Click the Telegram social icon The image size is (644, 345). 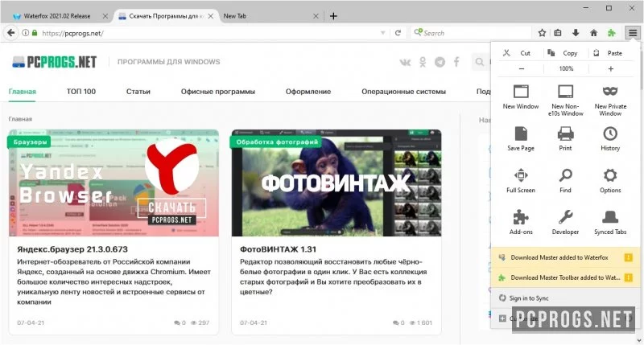pyautogui.click(x=440, y=62)
